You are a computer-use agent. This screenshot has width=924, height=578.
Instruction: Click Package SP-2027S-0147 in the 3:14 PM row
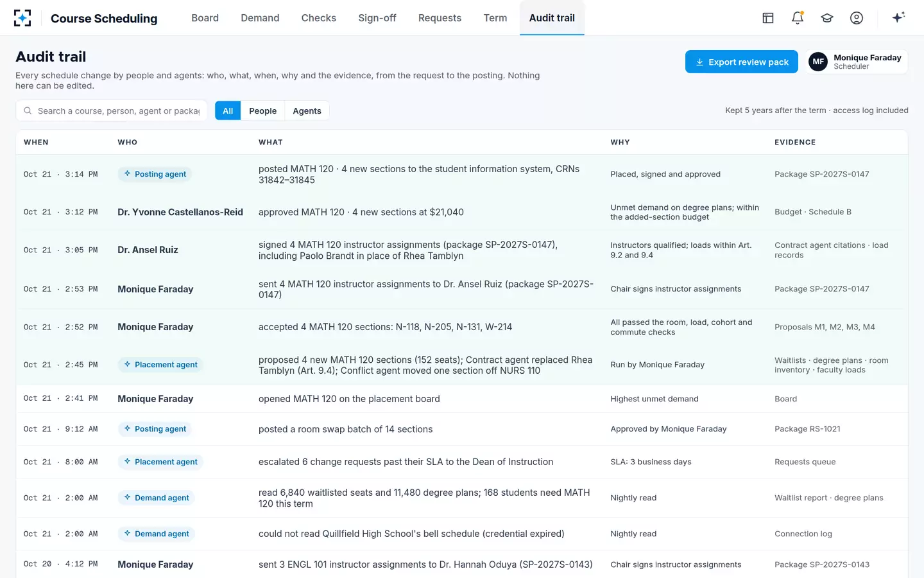[821, 174]
